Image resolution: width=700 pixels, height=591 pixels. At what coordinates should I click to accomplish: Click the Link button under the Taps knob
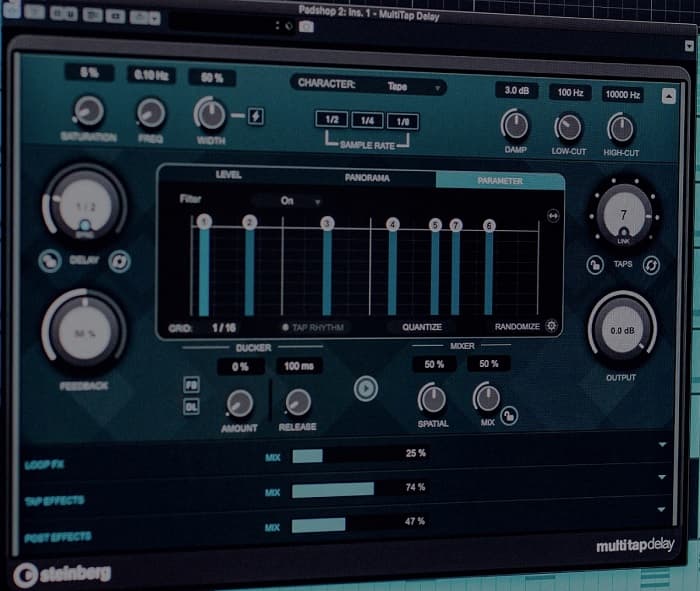[x=623, y=233]
